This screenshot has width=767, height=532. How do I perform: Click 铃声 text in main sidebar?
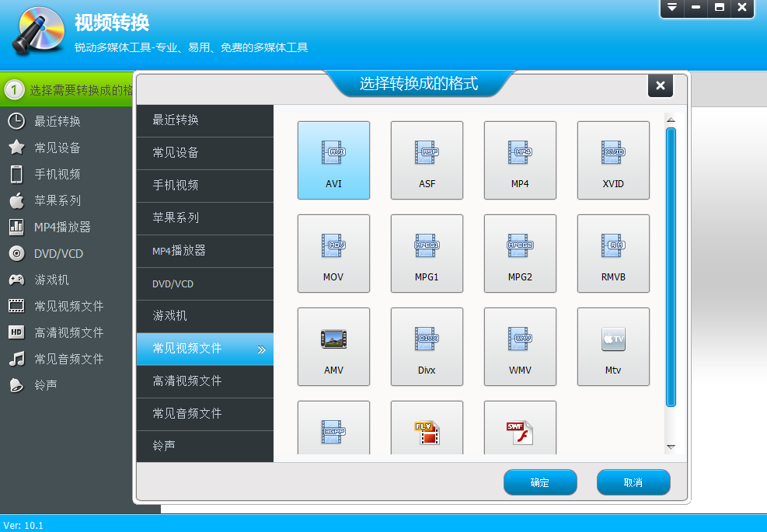click(x=46, y=385)
